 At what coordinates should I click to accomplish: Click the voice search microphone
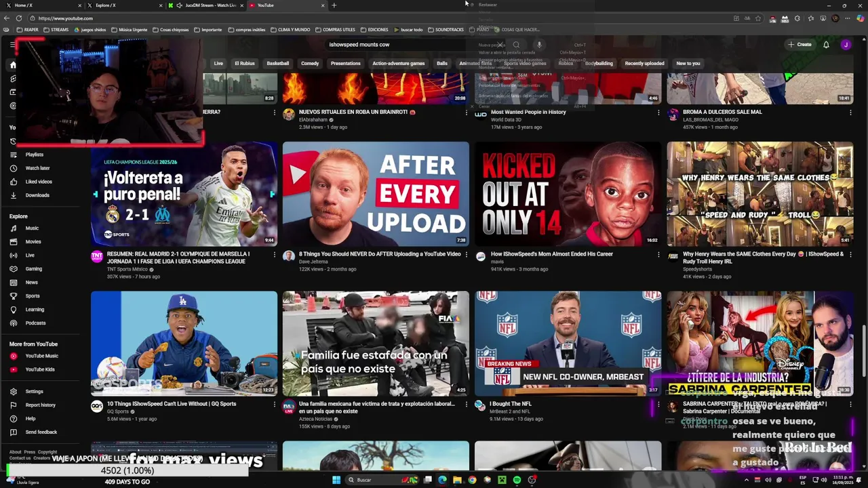[539, 45]
